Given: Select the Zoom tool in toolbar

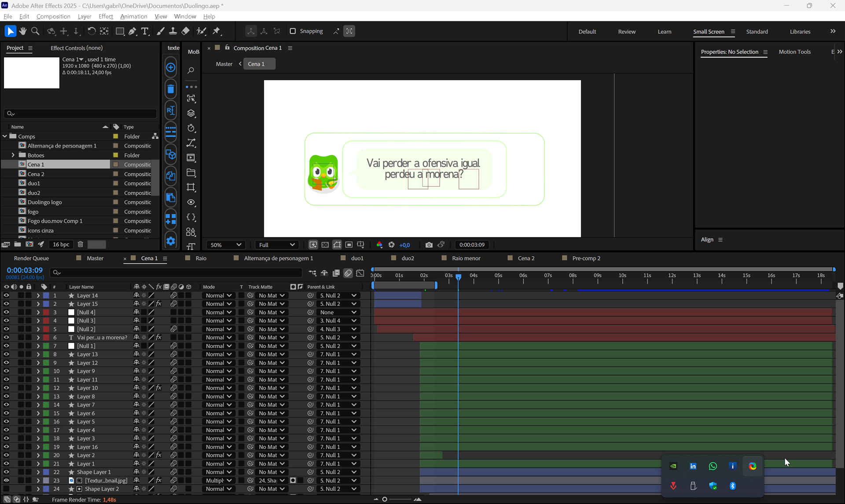Looking at the screenshot, I should [x=35, y=31].
